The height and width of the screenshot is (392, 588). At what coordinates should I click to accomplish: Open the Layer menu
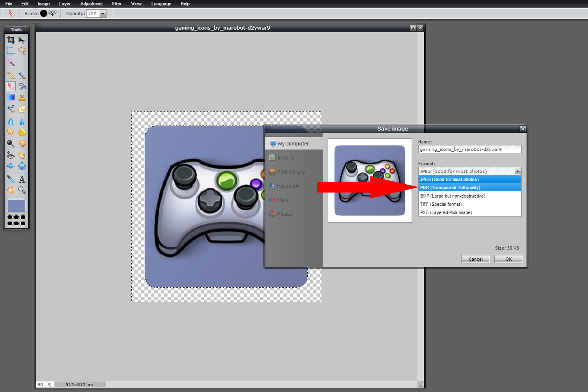pos(65,4)
